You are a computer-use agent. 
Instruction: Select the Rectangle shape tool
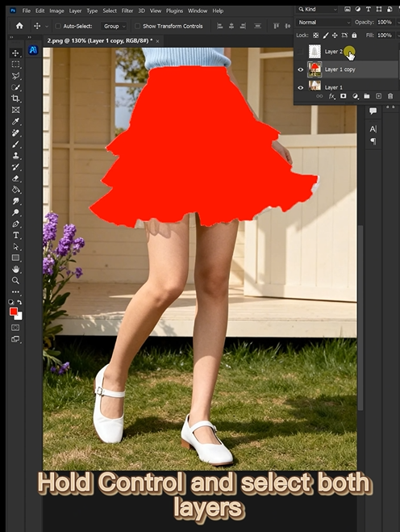coord(15,258)
